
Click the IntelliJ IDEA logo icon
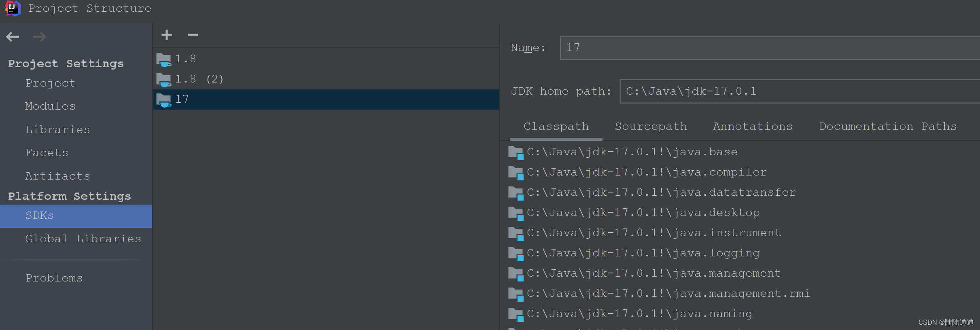13,8
